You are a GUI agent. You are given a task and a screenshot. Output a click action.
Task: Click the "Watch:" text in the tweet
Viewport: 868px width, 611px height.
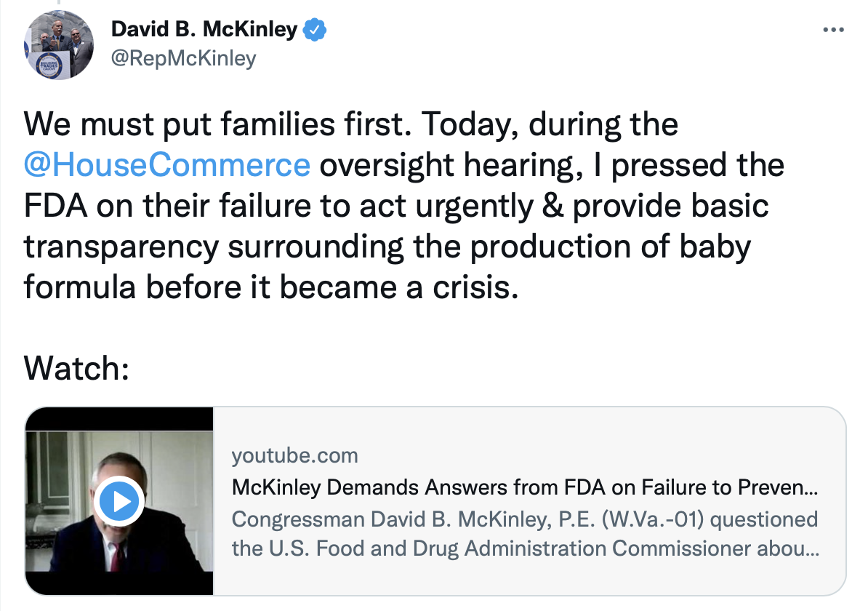pyautogui.click(x=76, y=369)
